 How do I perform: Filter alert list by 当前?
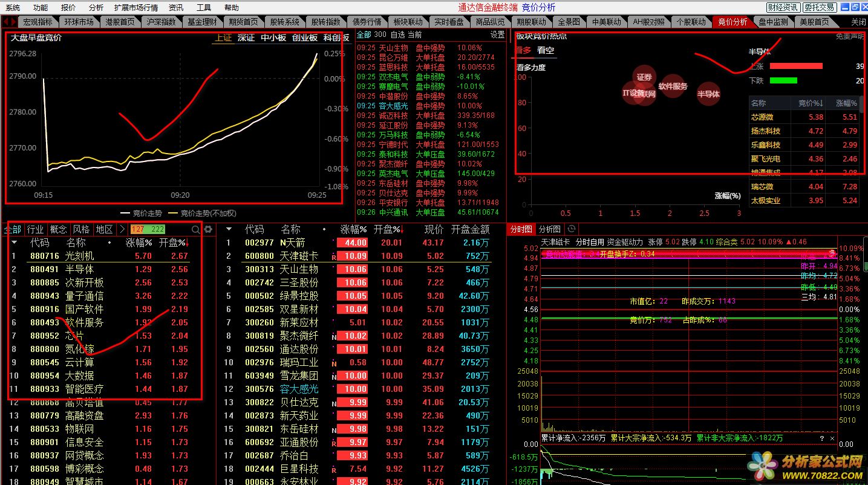tap(415, 35)
